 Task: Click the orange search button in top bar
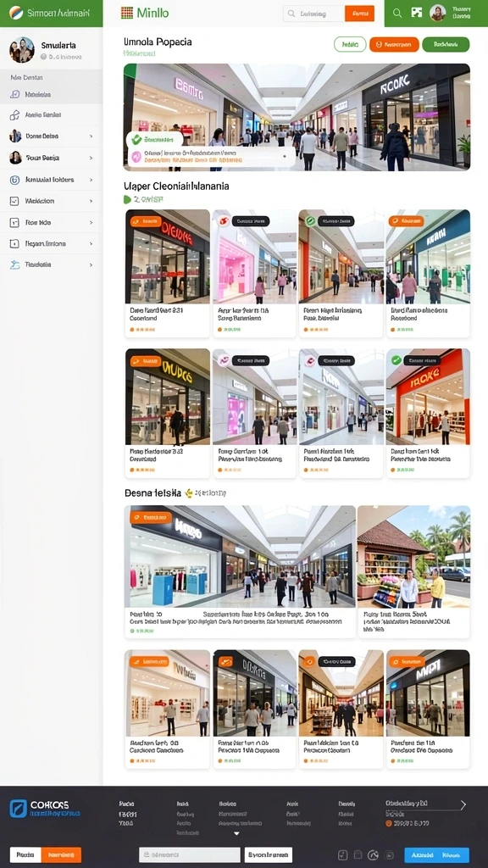(359, 14)
